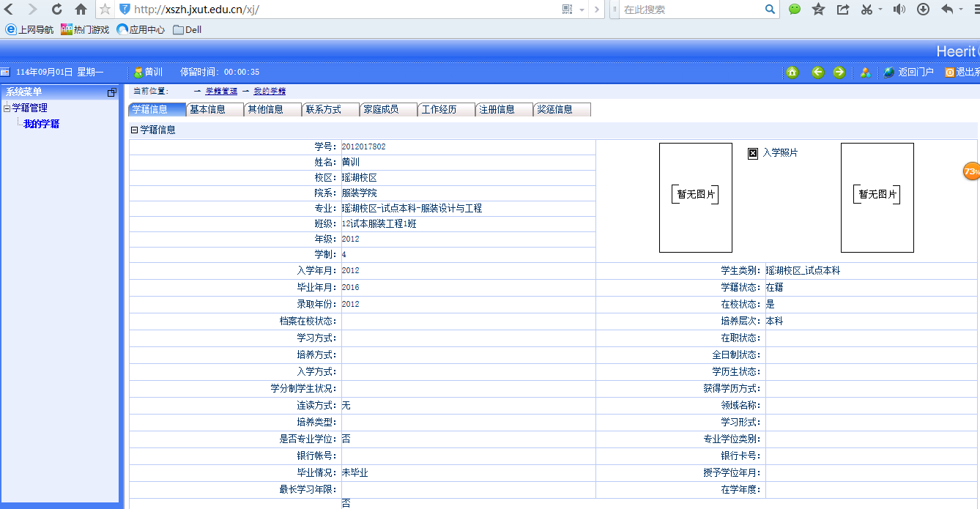Open the WeChat green chat bubble icon
980x509 pixels.
(795, 10)
